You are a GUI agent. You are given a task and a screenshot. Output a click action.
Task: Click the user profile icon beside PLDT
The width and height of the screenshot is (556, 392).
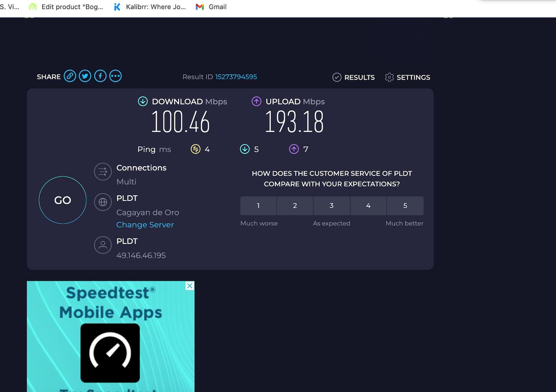(x=103, y=245)
